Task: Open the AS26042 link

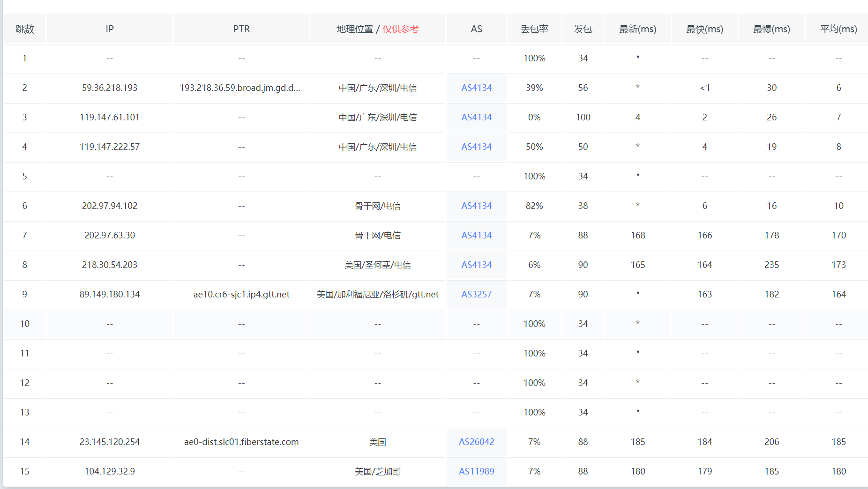Action: [476, 442]
